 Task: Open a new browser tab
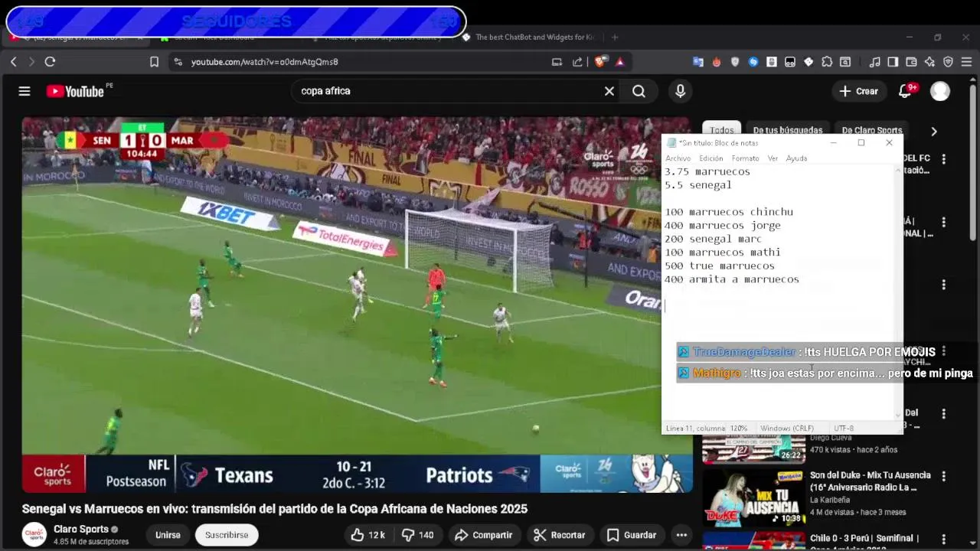[x=614, y=37]
